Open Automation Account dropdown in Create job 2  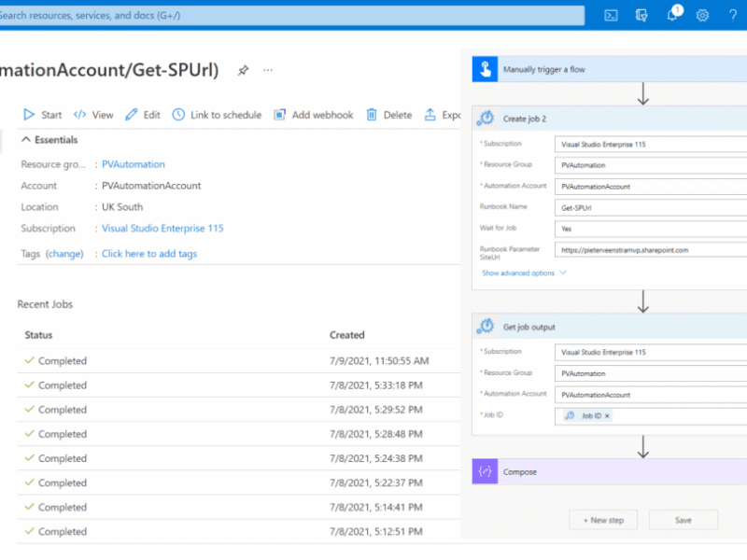651,187
